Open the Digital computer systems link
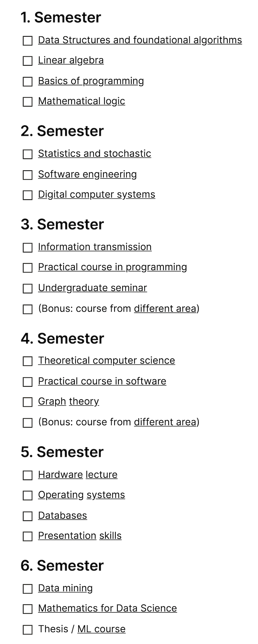The height and width of the screenshot is (644, 258). (x=96, y=194)
